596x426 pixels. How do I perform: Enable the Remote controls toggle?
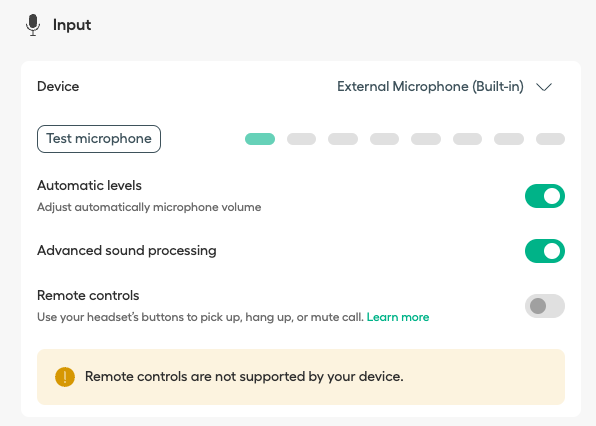pyautogui.click(x=545, y=306)
